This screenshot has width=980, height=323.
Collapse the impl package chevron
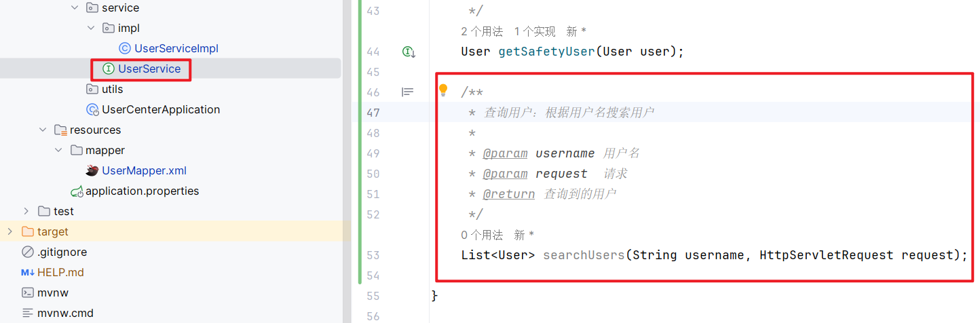click(91, 28)
